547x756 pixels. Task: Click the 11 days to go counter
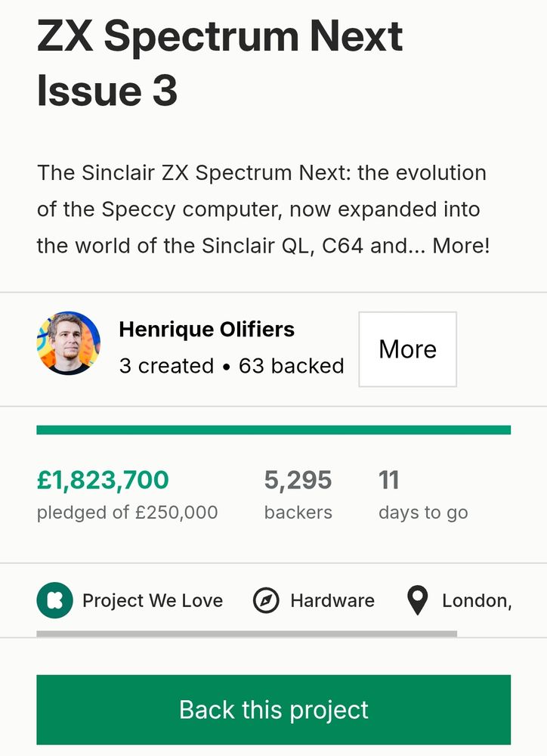coord(389,480)
